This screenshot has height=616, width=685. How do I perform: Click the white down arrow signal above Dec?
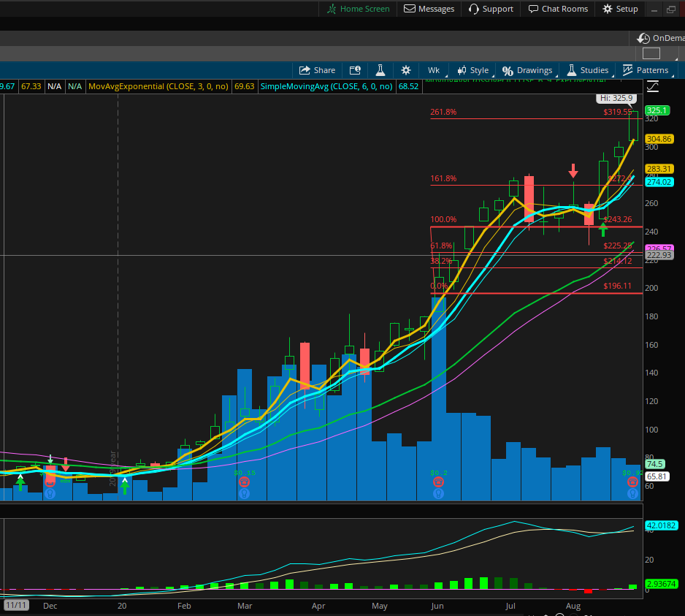pyautogui.click(x=50, y=459)
